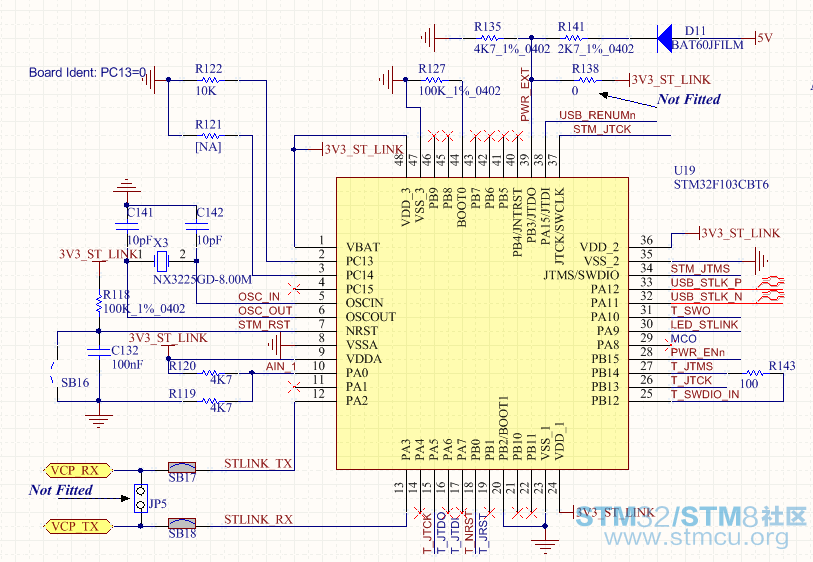
Task: Click the T_SWO net label
Action: tap(691, 311)
